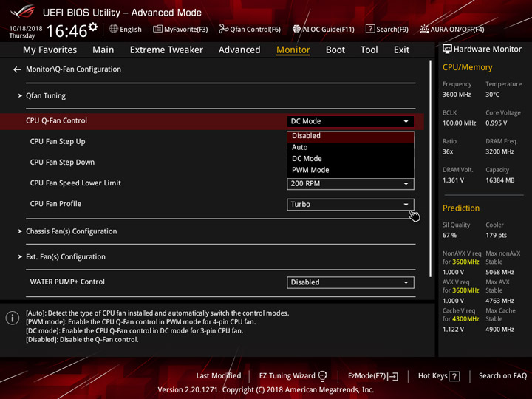Select PWM Mode in the dropdown list
Image resolution: width=532 pixels, height=399 pixels.
350,171
